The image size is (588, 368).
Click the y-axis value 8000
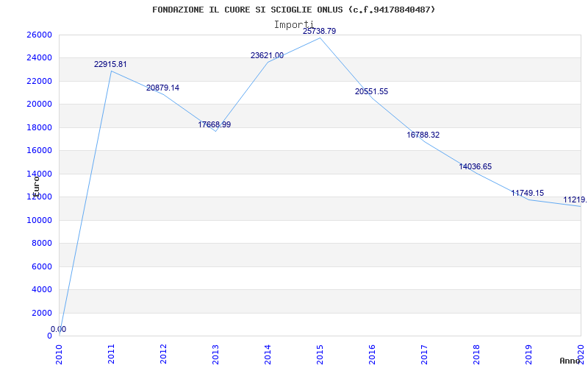[41, 244]
